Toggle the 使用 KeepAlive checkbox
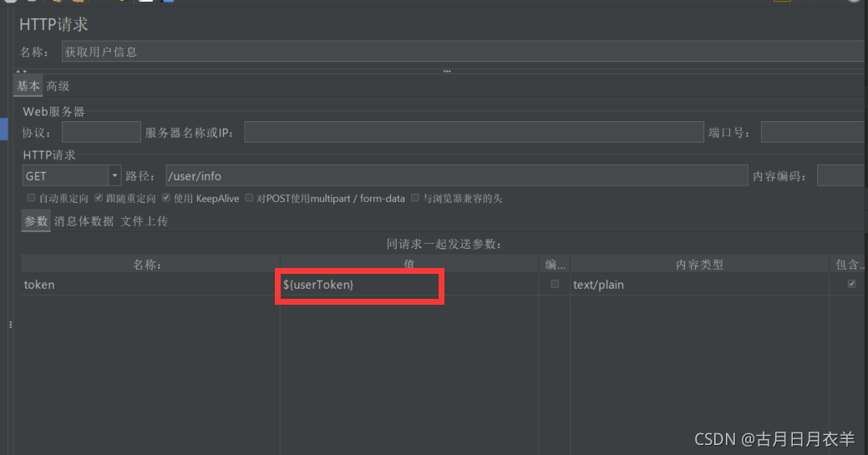Viewport: 868px width, 455px height. (x=166, y=198)
